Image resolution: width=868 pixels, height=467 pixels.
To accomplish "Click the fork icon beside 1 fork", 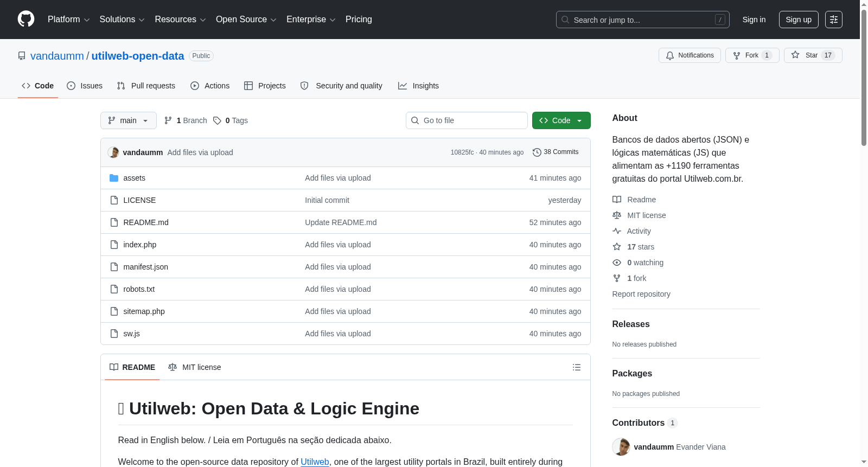I will (x=617, y=278).
